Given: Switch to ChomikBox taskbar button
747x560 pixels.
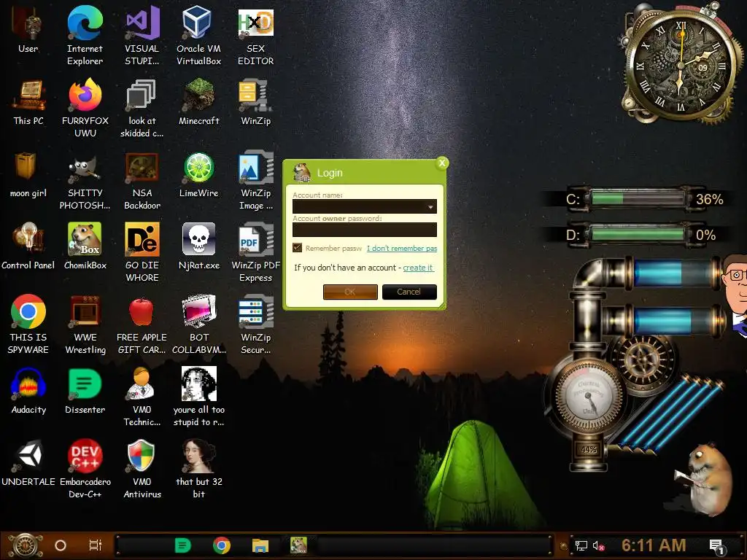Looking at the screenshot, I should (298, 545).
